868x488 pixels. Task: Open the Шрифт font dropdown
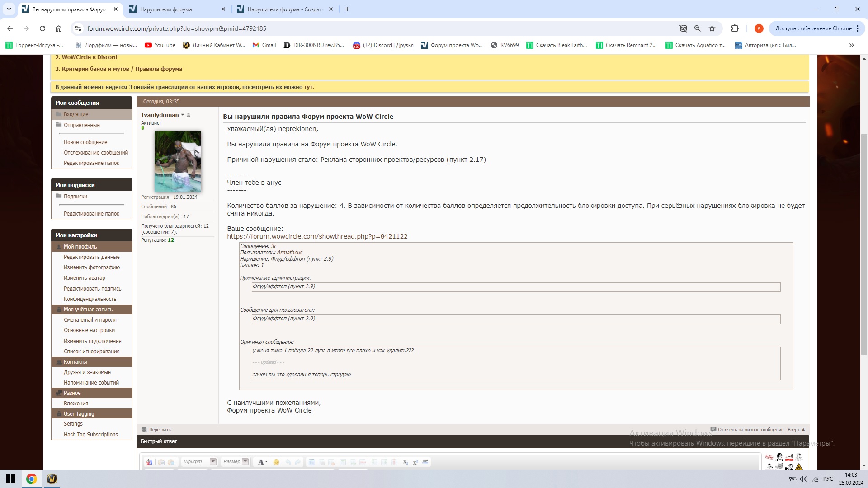pyautogui.click(x=213, y=462)
